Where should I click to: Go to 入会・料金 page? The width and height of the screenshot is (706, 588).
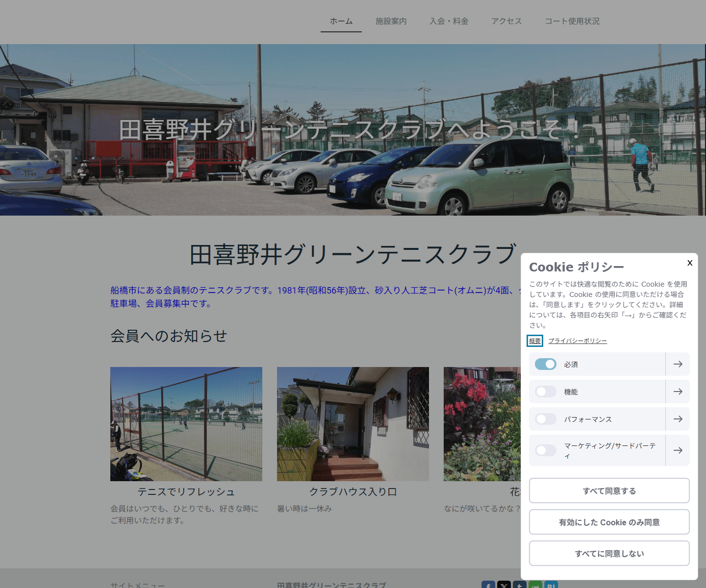(449, 21)
